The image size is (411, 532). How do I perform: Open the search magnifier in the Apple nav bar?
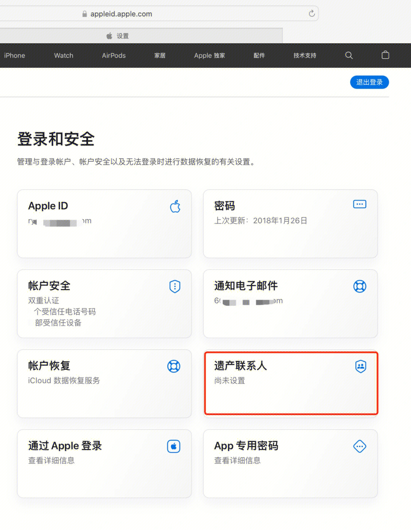click(x=349, y=56)
